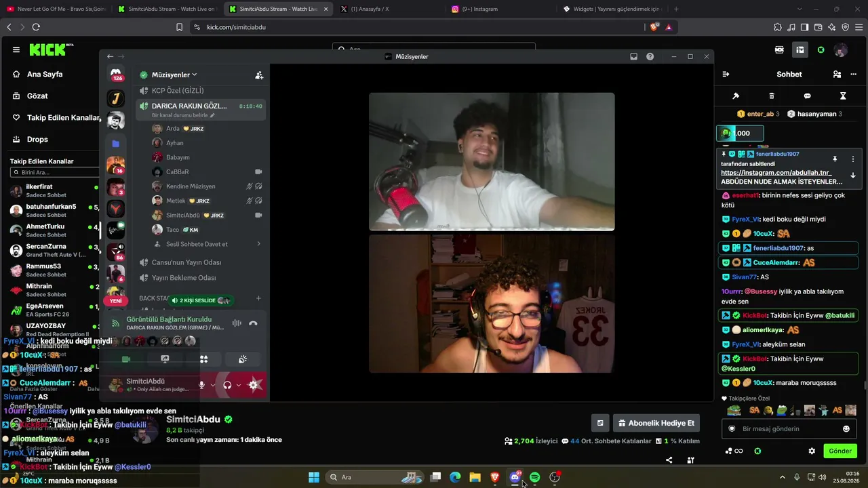The height and width of the screenshot is (488, 868).
Task: Open slow mode hourglass setting
Action: [x=843, y=96]
